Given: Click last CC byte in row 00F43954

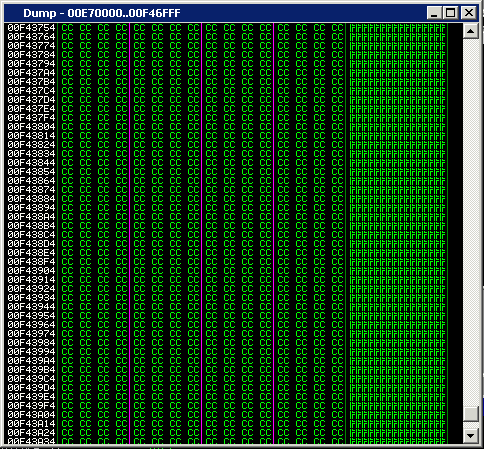Looking at the screenshot, I should (x=337, y=316).
